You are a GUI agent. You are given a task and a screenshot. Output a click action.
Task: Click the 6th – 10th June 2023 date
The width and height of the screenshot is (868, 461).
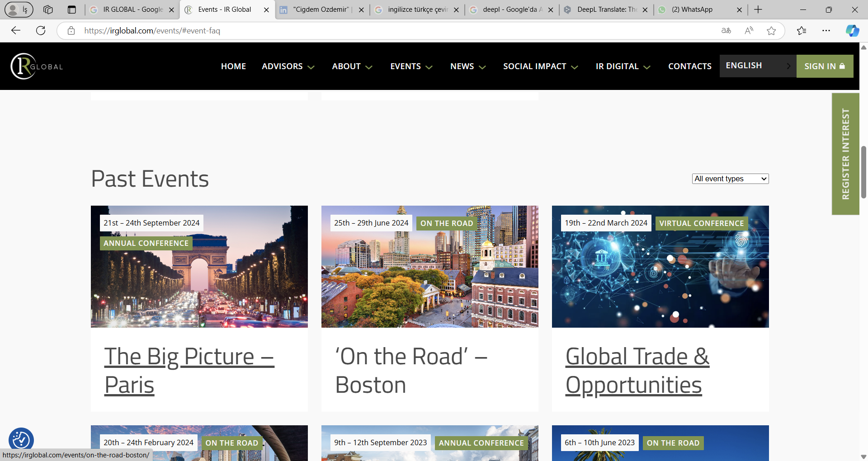coord(599,442)
